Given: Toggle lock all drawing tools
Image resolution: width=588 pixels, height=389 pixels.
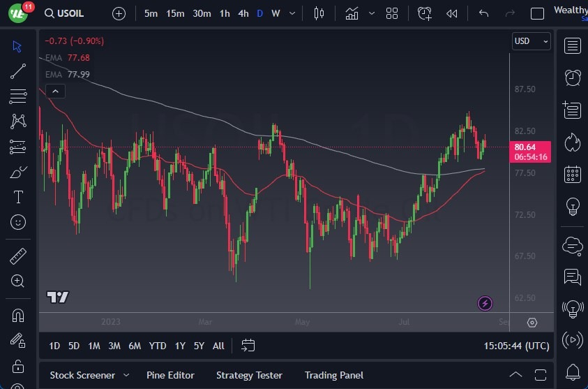Looking at the screenshot, I should (18, 365).
